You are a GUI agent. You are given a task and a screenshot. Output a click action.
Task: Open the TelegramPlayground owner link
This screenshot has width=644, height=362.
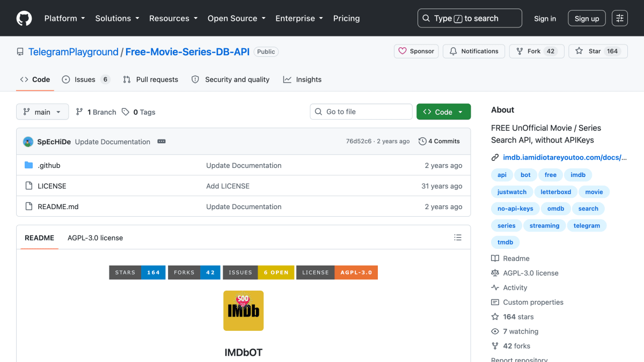coord(73,52)
